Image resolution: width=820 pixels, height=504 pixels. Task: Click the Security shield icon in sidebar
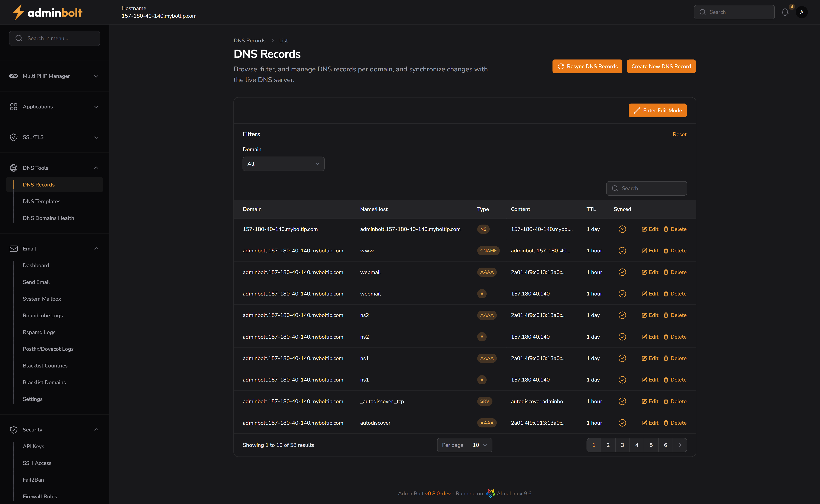point(14,429)
